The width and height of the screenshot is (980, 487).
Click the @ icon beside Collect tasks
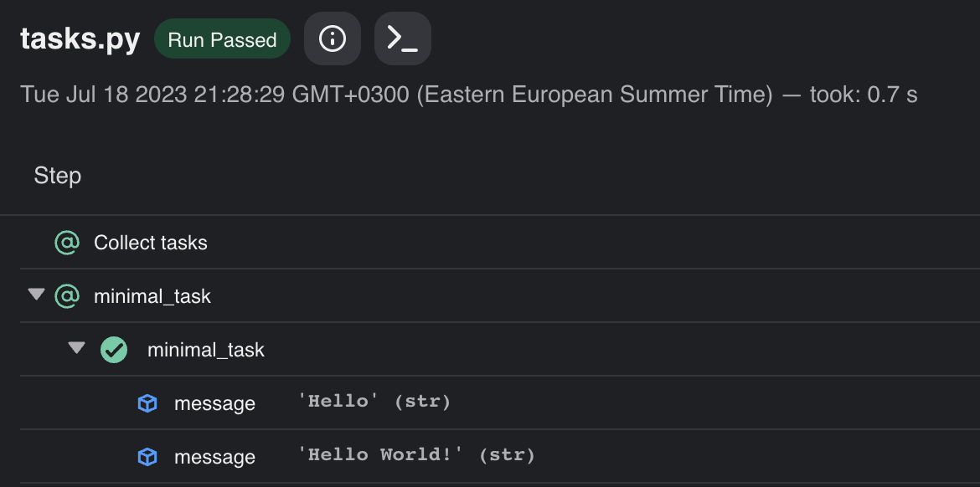click(67, 243)
